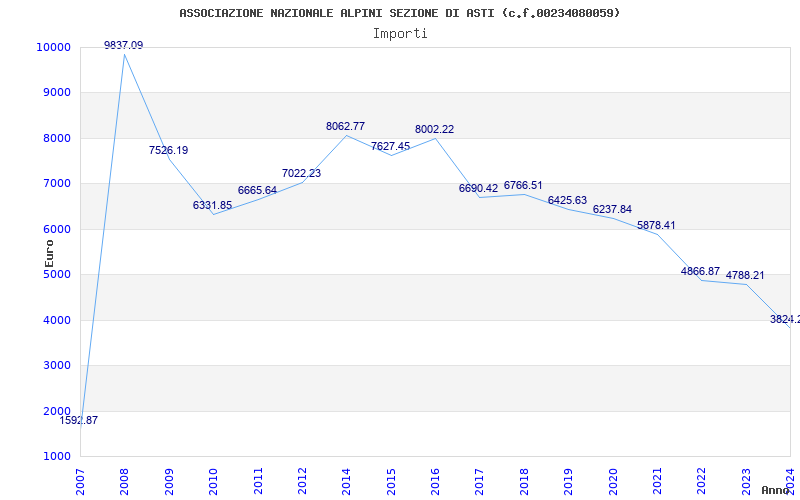Screen dimensions: 800x500
Task: Select the 6690.42 data label
Action: 478,189
